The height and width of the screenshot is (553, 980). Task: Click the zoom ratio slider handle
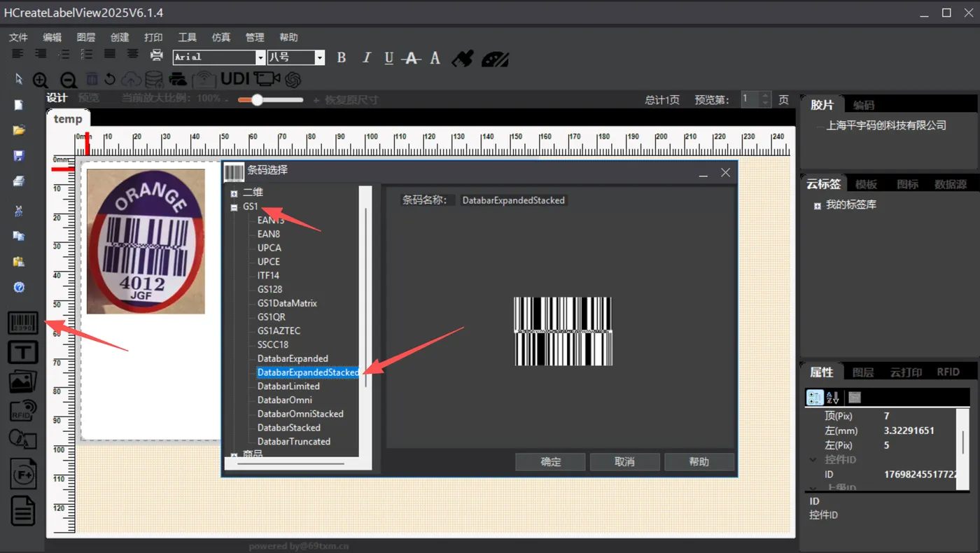click(257, 100)
